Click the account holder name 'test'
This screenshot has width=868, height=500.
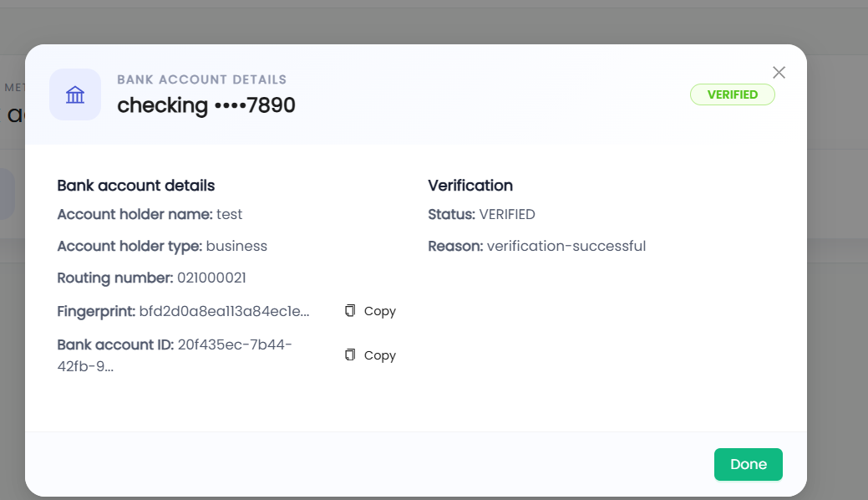[x=229, y=215]
